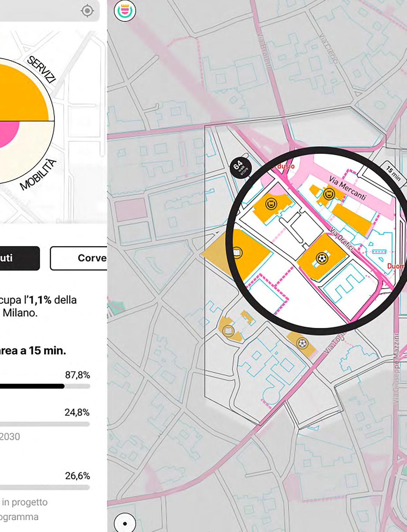Click the locate-me crosshair icon in search bar
Screen dimensions: 407x532
[x=87, y=11]
